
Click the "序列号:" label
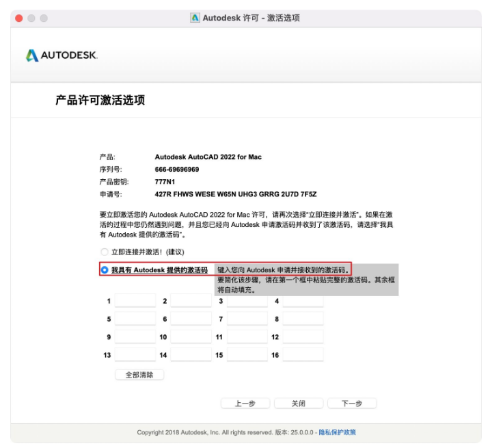[x=111, y=169]
